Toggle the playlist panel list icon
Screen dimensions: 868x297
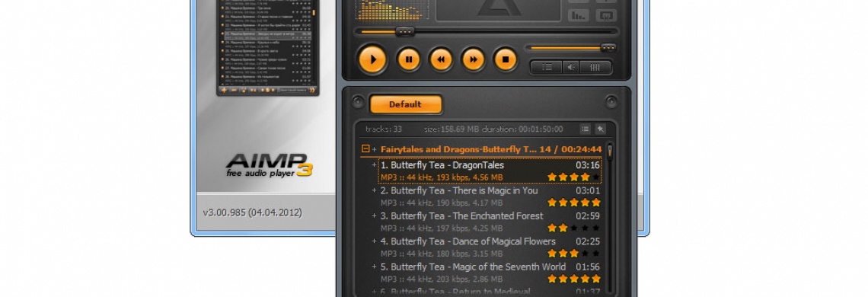pyautogui.click(x=547, y=67)
